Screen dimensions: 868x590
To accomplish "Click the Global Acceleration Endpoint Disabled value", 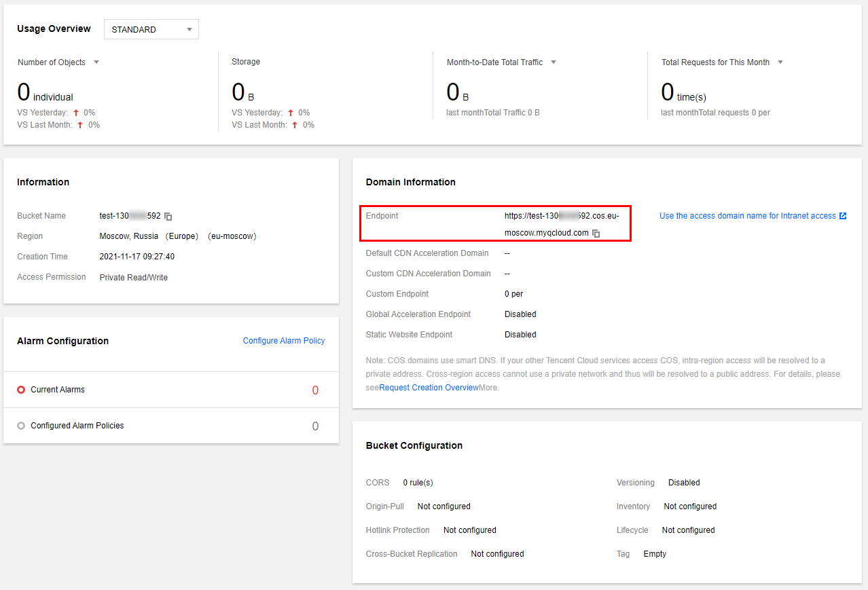I will point(520,314).
